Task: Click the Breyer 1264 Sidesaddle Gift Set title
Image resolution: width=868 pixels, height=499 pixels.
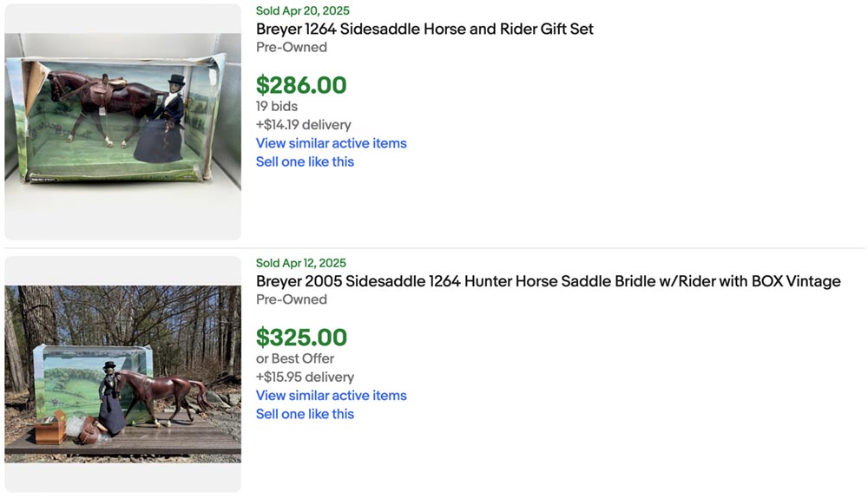Action: pos(424,29)
